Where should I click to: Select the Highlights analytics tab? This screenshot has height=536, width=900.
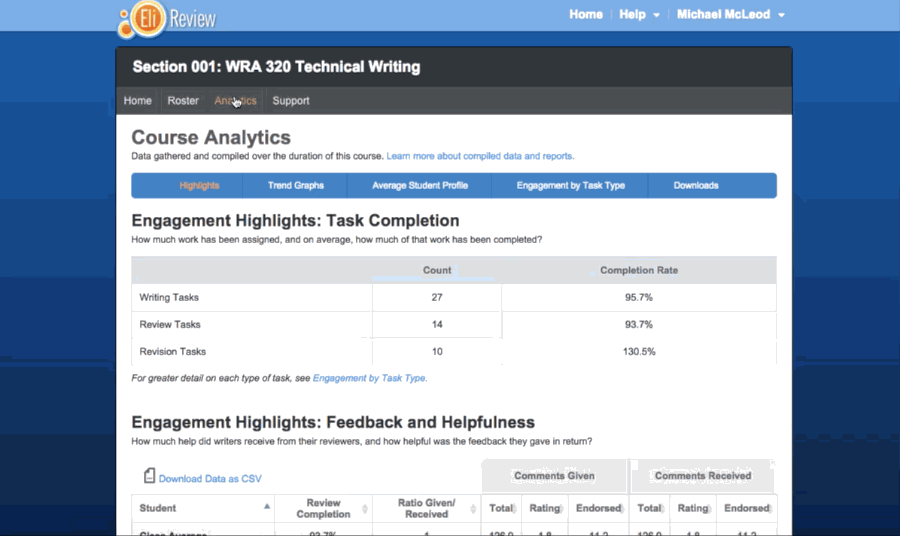(x=199, y=185)
